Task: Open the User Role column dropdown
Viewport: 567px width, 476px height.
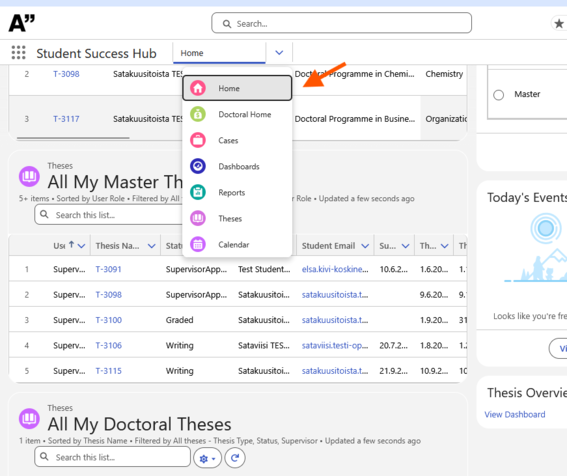Action: (x=82, y=246)
